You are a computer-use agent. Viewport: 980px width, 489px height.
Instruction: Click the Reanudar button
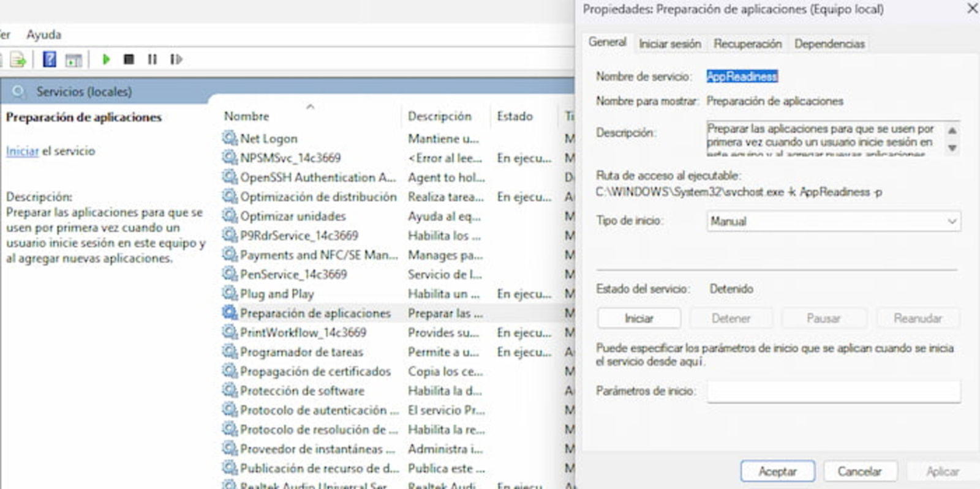918,318
